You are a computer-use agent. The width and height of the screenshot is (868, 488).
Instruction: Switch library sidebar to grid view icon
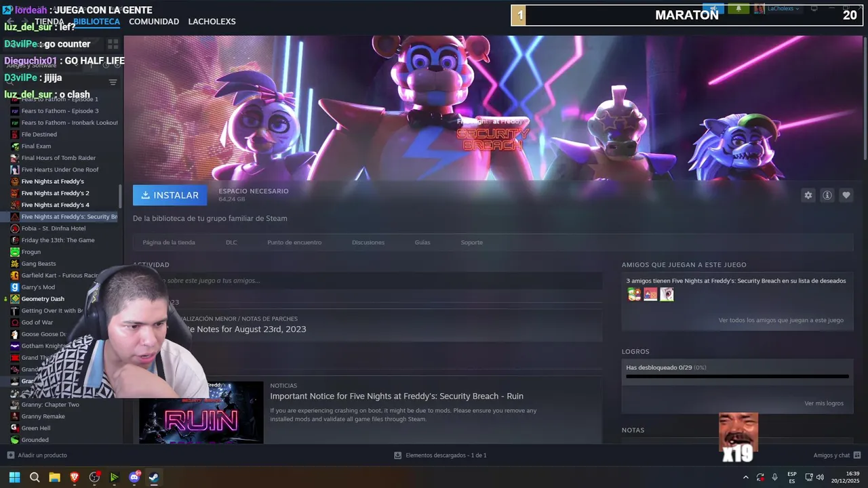click(x=113, y=44)
